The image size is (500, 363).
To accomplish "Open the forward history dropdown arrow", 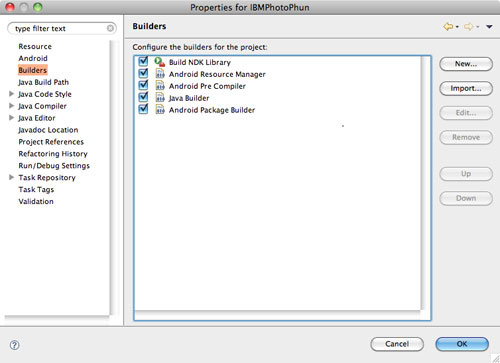I will 478,27.
